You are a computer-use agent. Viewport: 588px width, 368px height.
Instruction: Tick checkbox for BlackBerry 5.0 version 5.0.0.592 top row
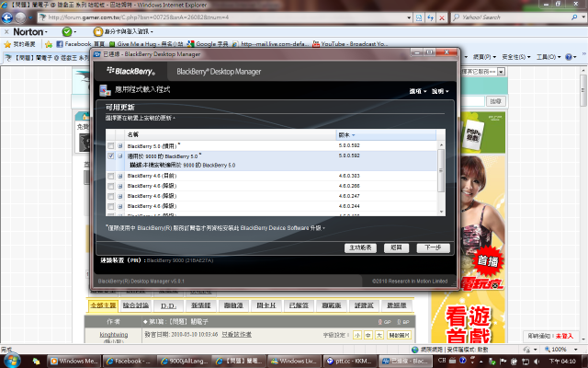pyautogui.click(x=110, y=145)
